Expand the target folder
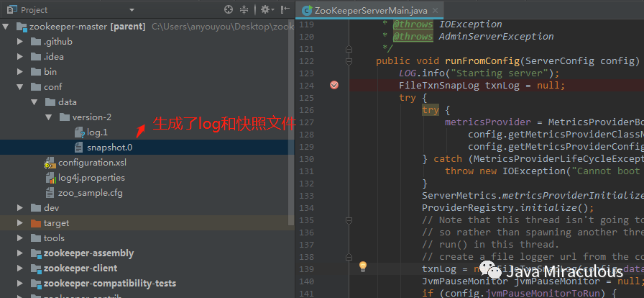Viewport: 644px width, 298px height. 19,223
